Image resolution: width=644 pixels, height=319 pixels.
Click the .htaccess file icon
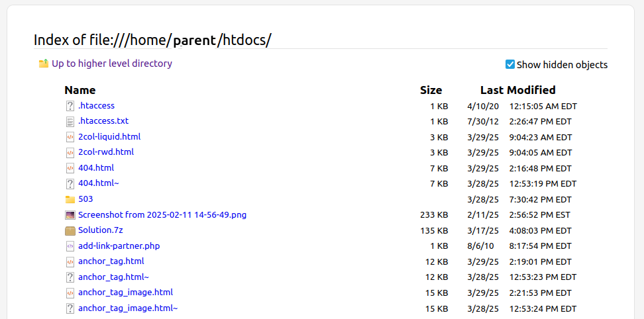click(x=70, y=106)
